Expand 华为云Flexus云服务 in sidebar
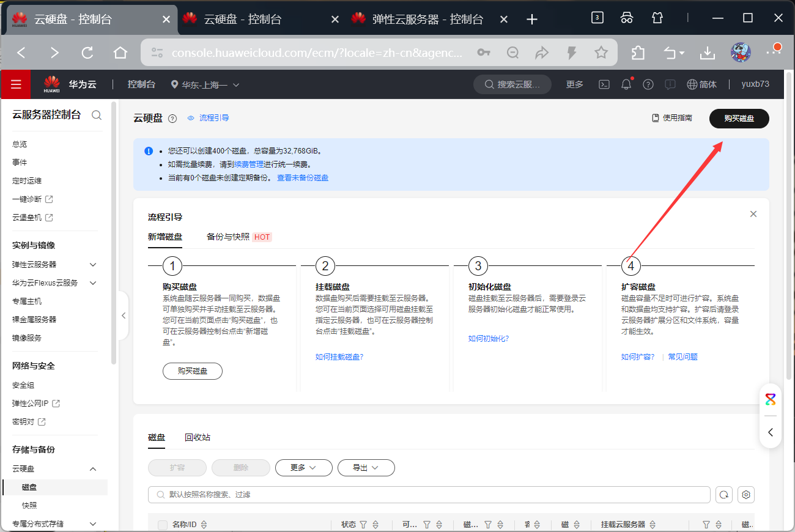Screen dimensions: 795x532 pos(93,283)
